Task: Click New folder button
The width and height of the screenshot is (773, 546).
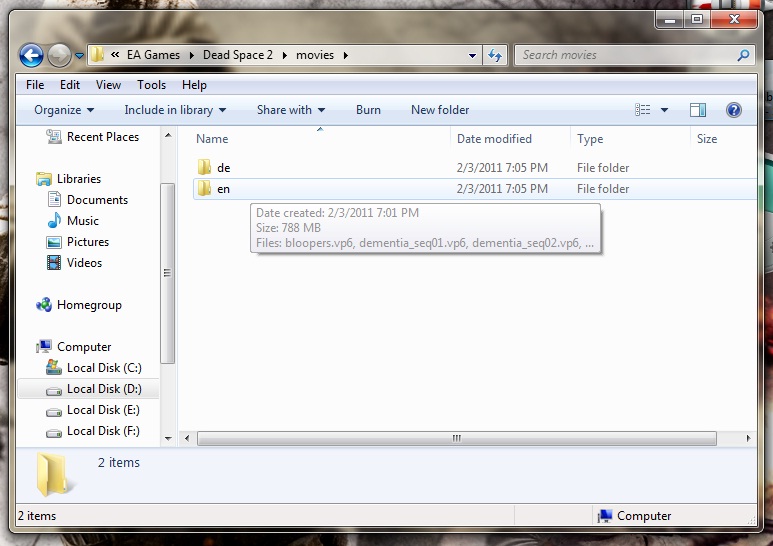Action: click(440, 110)
